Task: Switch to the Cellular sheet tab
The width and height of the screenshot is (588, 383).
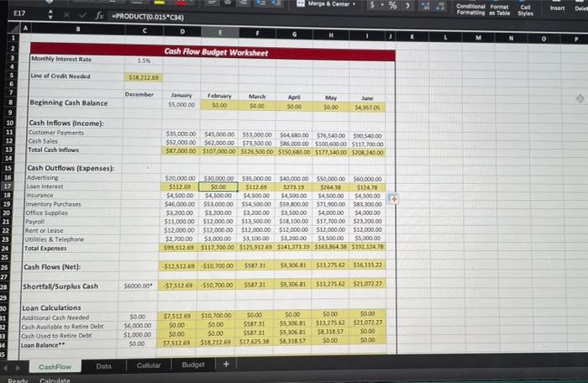Action: coord(149,365)
